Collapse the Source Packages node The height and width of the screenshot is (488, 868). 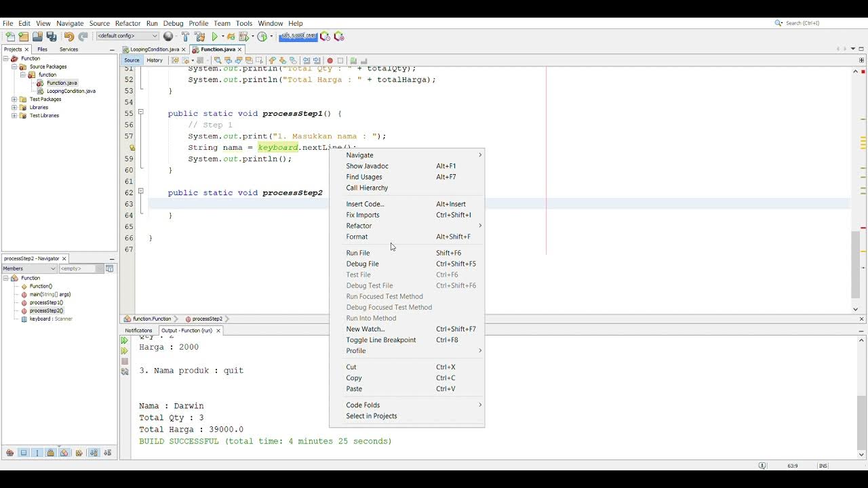click(14, 66)
